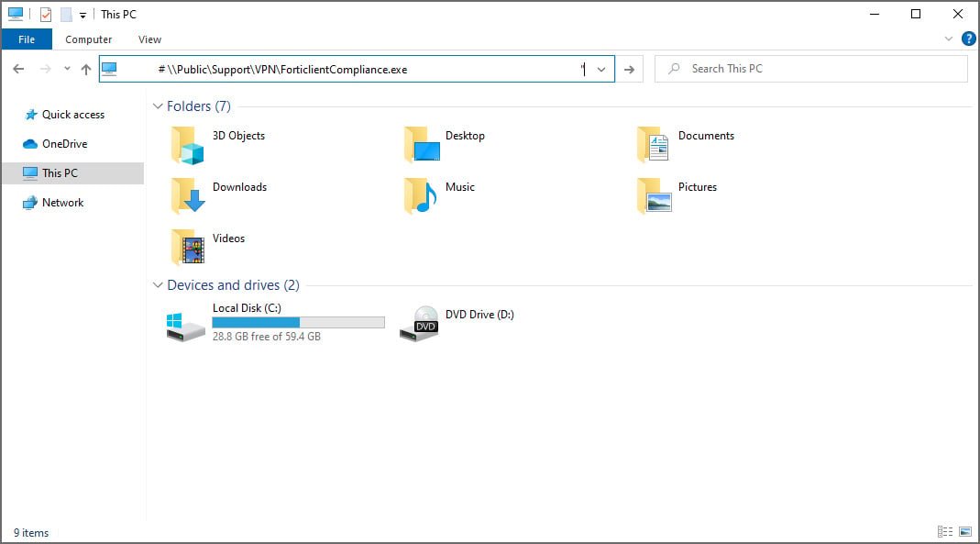Click the Help question mark button
The image size is (980, 544).
click(x=969, y=39)
